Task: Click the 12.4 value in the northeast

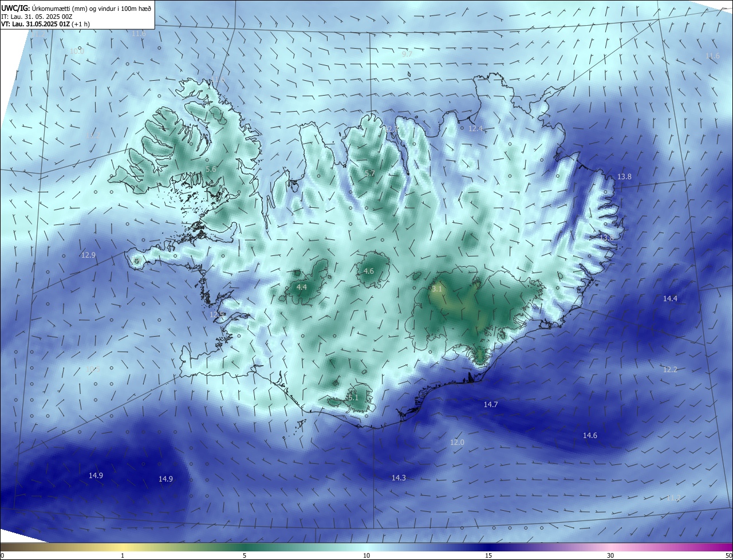Action: point(476,129)
